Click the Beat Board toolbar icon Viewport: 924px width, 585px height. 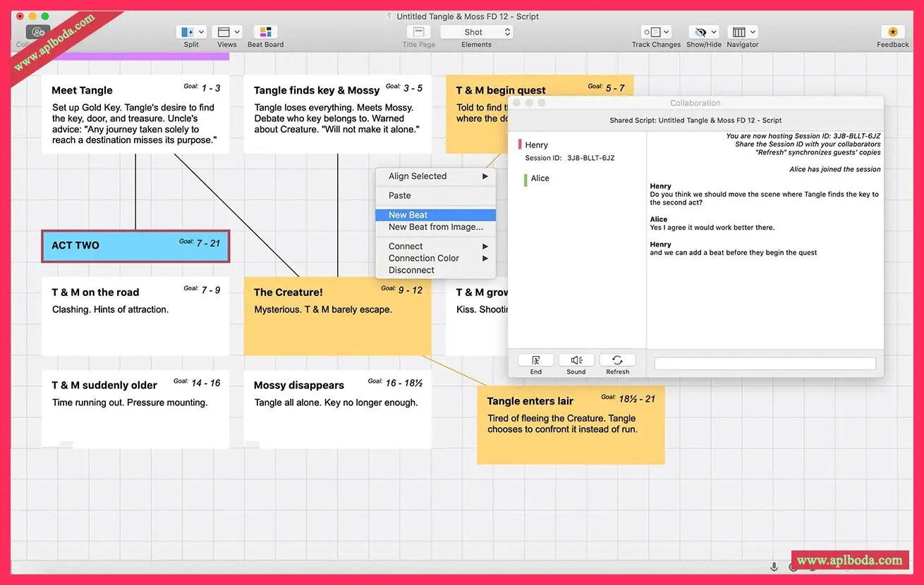click(265, 32)
